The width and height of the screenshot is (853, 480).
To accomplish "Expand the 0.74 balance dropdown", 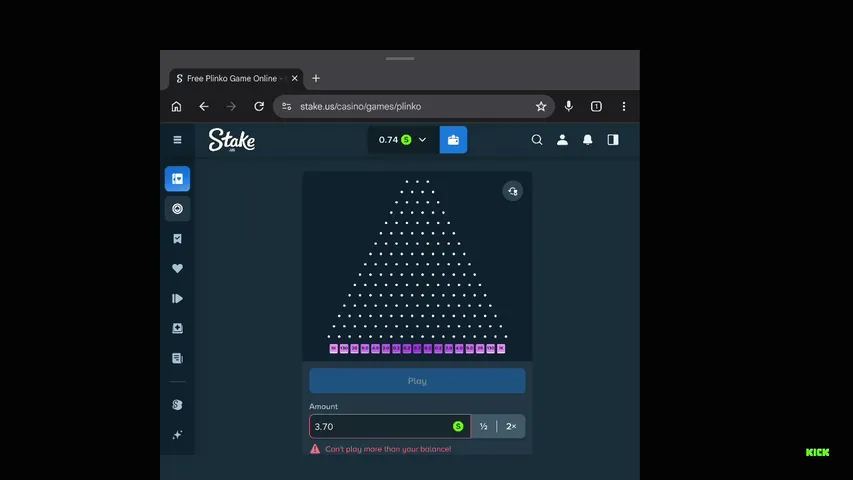I will point(403,140).
